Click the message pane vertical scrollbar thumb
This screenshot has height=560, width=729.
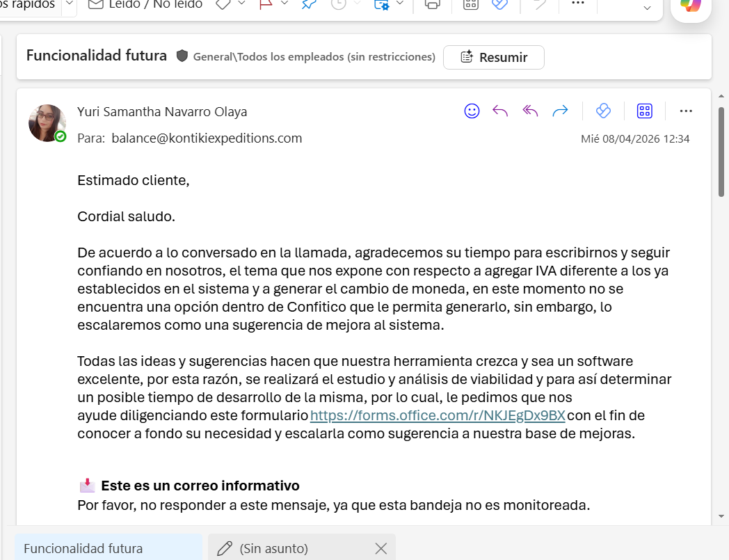coord(721,152)
